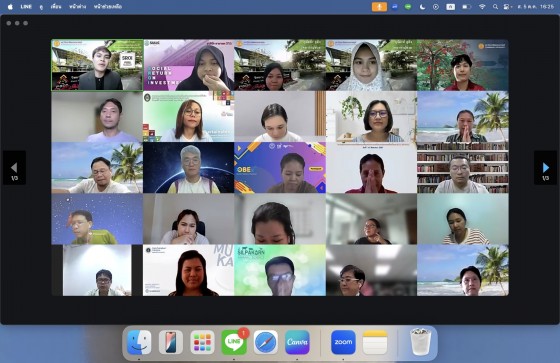Open LINE app with notification badge

[x=234, y=342]
